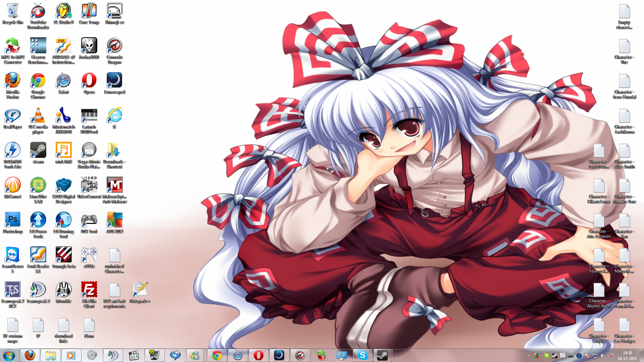Open the Teamspeak 2 RC2 shortcut
Screen dimensions: 644x362
click(13, 295)
